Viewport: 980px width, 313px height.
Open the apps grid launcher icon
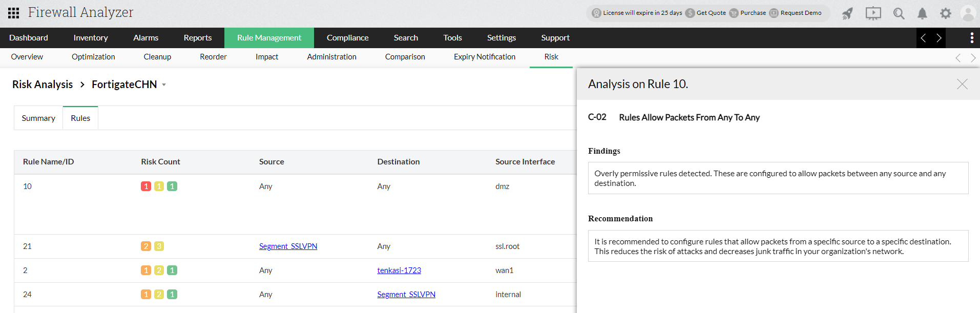14,13
